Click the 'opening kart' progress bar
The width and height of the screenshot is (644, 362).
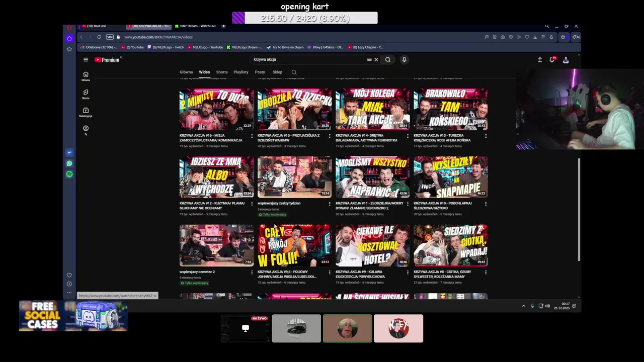tap(304, 18)
